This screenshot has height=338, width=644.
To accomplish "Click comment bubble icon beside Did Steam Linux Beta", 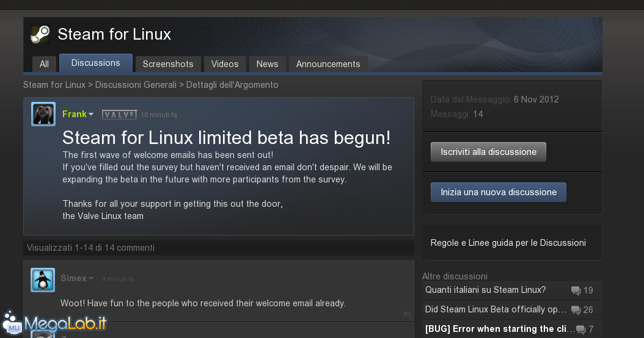I will pyautogui.click(x=576, y=310).
